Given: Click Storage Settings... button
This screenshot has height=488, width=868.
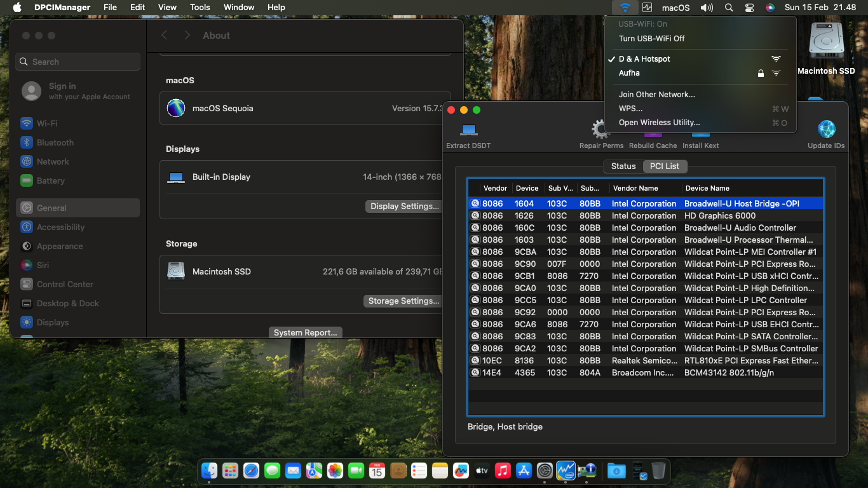Looking at the screenshot, I should coord(404,301).
